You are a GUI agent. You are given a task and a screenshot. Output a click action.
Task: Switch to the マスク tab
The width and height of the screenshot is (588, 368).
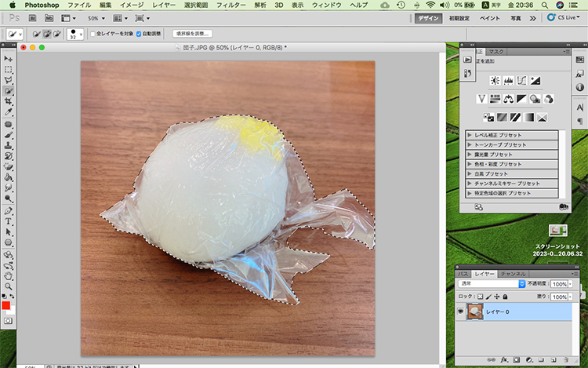495,52
